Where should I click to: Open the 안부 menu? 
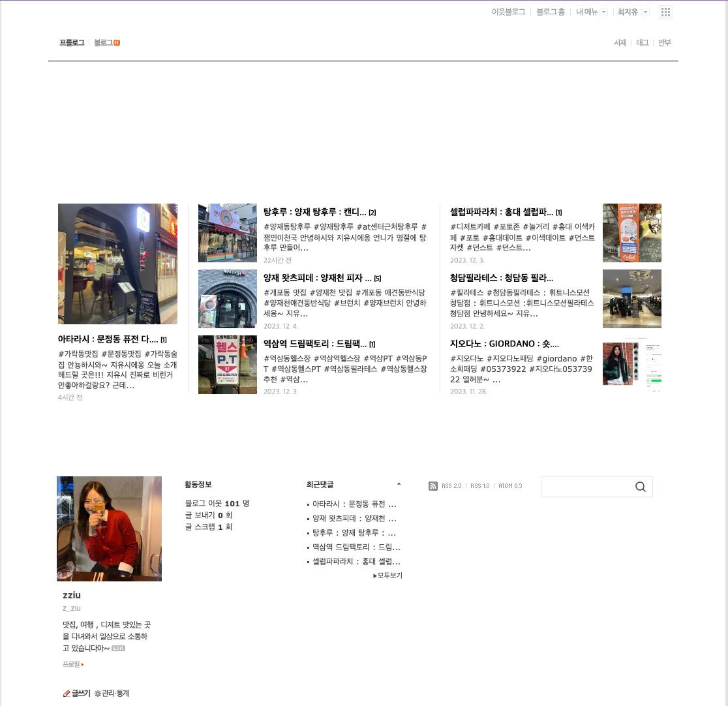coord(664,42)
